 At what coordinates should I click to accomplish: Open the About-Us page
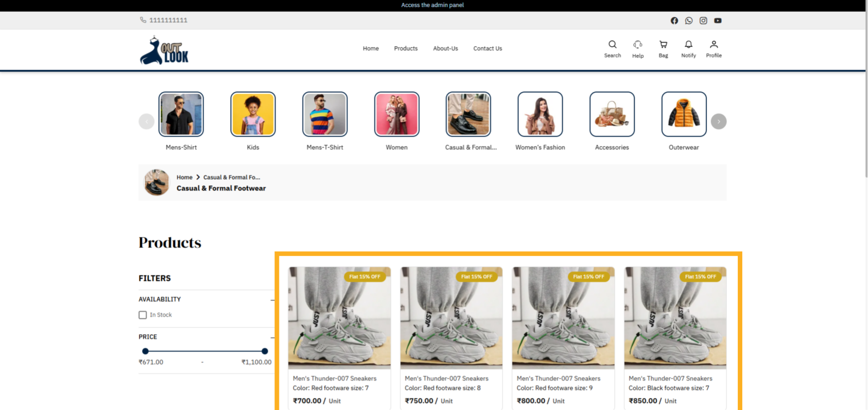[x=445, y=48]
